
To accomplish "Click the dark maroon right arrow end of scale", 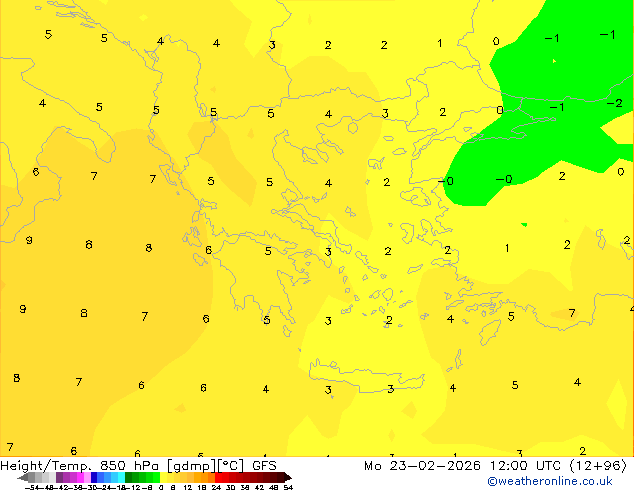I will [287, 478].
